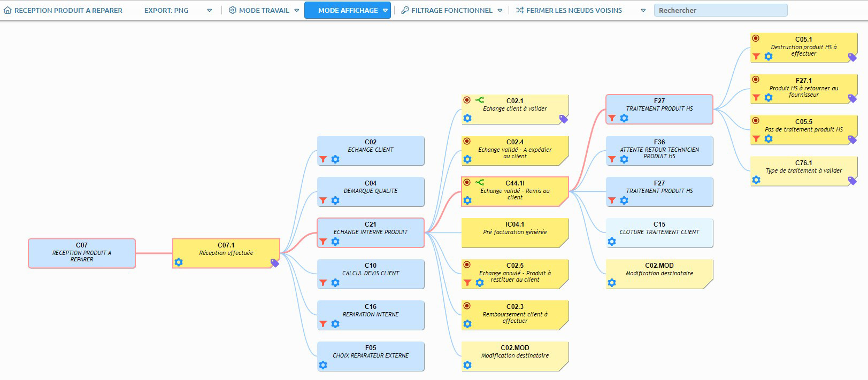The height and width of the screenshot is (380, 868).
Task: Click the filter icon on C02.5 Echange annulé
Action: [467, 283]
